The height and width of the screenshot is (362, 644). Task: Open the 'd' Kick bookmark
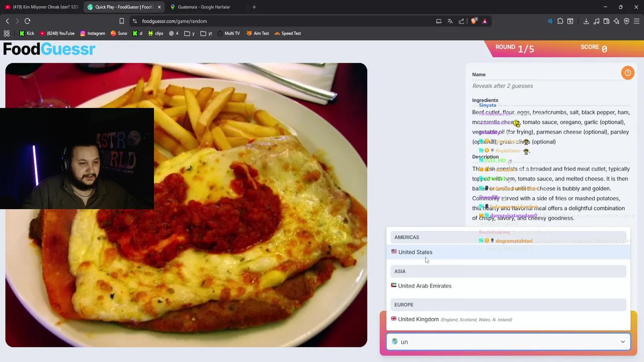[x=137, y=33]
